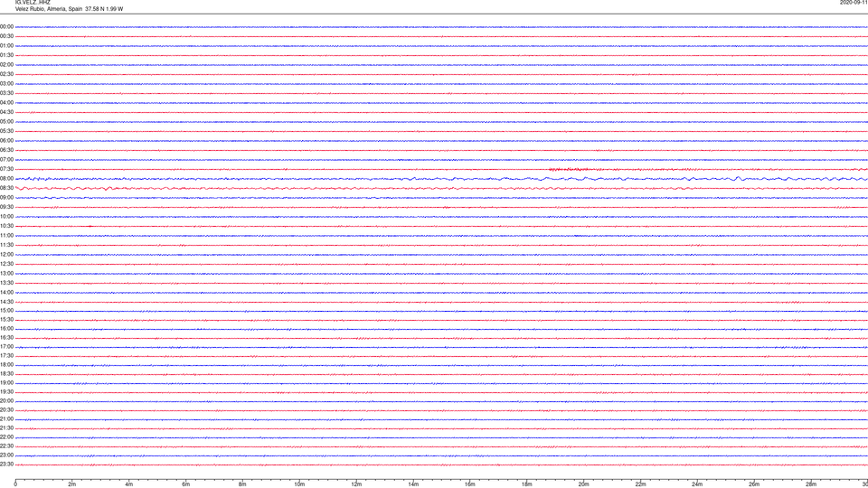
Task: Select the 22:00 trace label
Action: pyautogui.click(x=6, y=437)
